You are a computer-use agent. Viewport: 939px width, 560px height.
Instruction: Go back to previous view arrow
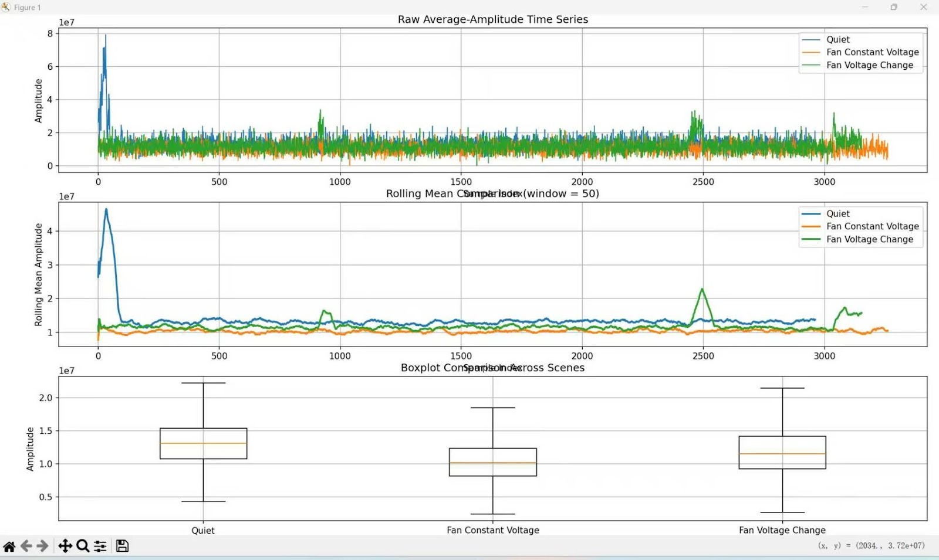tap(26, 547)
